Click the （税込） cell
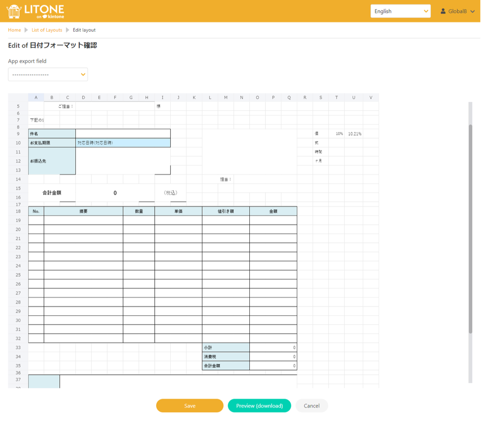The height and width of the screenshot is (448, 481). click(x=170, y=193)
